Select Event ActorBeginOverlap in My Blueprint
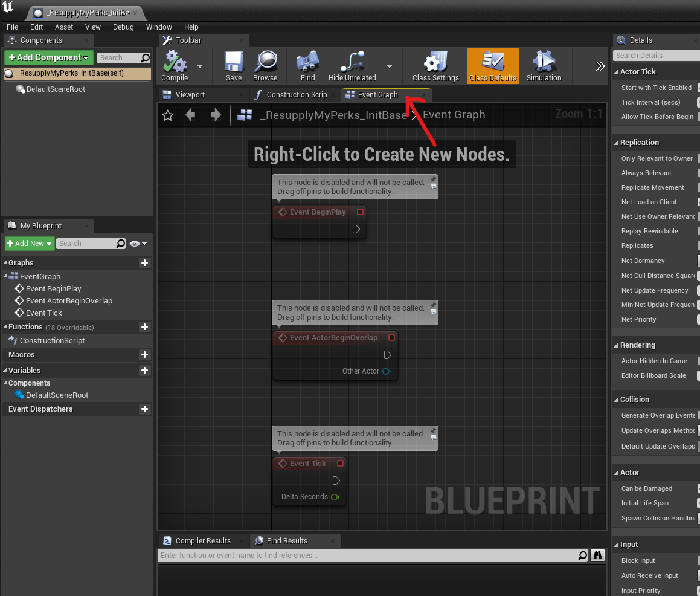700x596 pixels. (x=69, y=300)
